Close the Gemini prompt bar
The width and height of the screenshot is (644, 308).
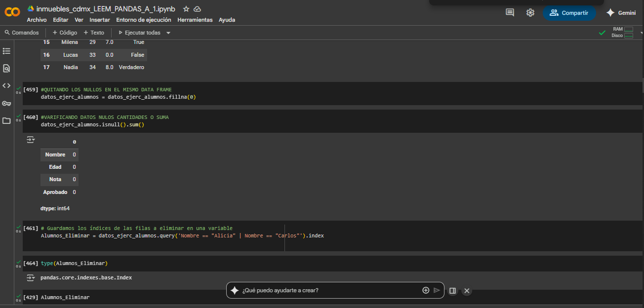point(467,291)
